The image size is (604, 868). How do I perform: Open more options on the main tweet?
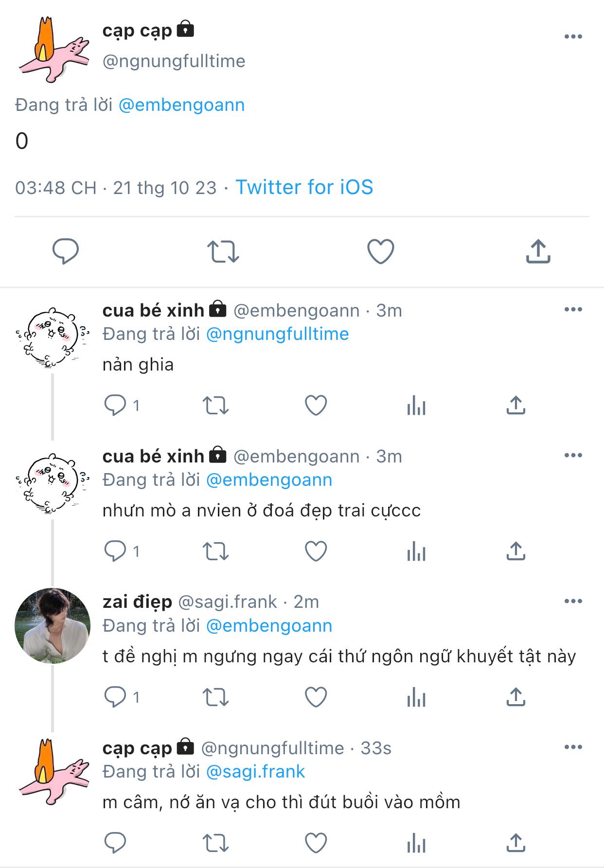[573, 36]
